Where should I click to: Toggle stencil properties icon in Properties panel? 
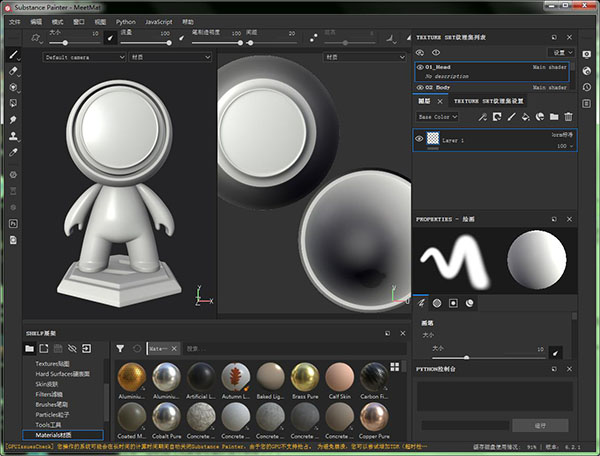(x=453, y=303)
